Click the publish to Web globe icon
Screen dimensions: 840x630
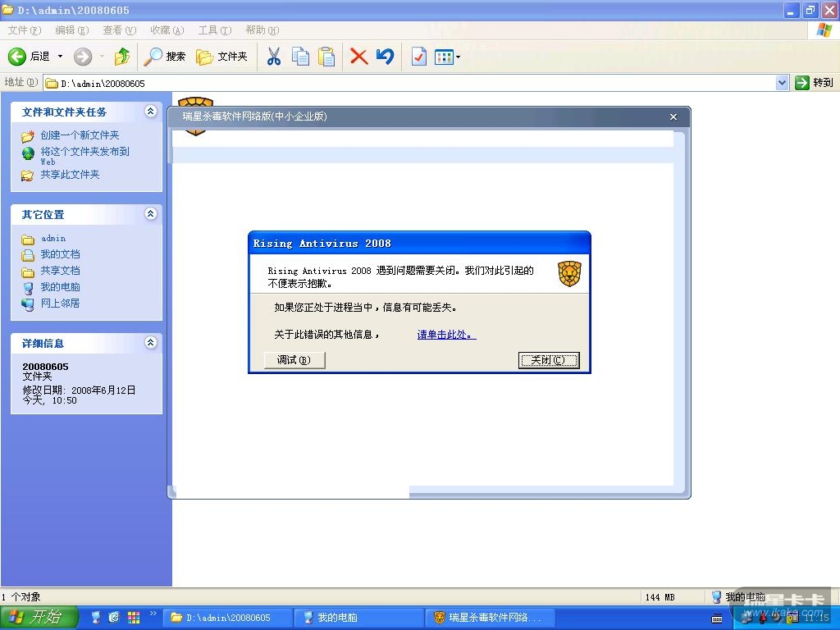28,153
